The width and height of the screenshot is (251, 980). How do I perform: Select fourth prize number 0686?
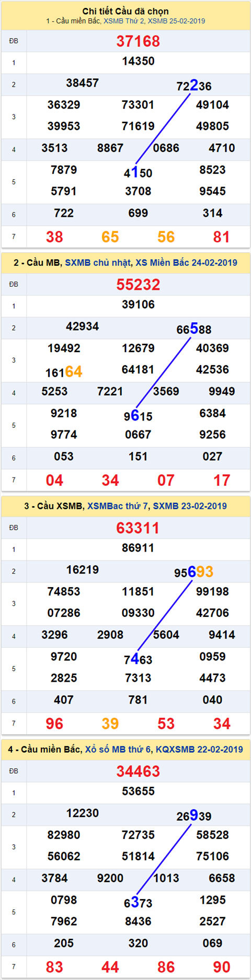(166, 148)
